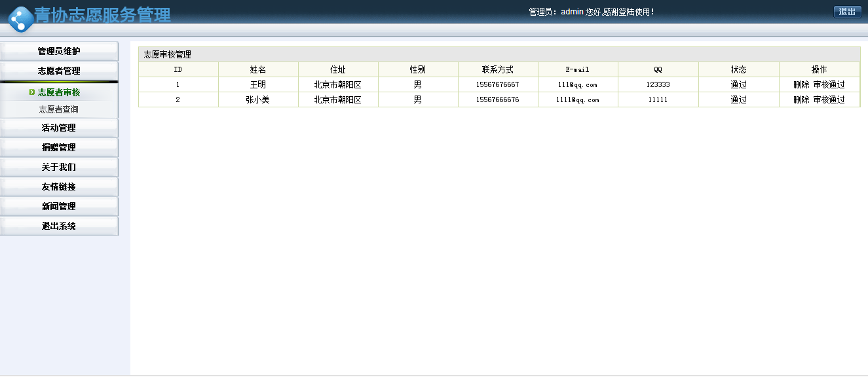868x377 pixels.
Task: Click the 住址 column header
Action: [x=338, y=69]
